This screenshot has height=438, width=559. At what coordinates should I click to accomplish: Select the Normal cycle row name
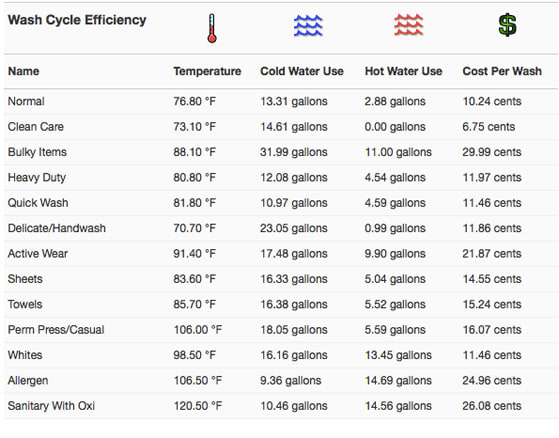point(26,101)
